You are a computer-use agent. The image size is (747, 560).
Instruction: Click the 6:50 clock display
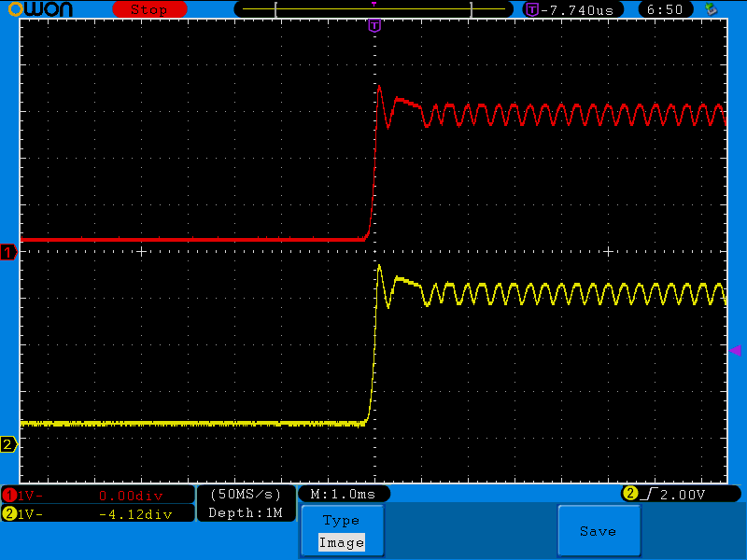(666, 9)
